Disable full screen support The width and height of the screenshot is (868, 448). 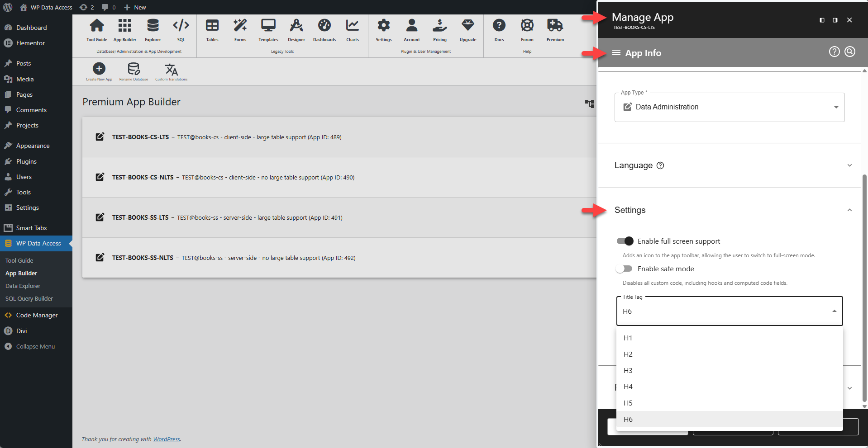coord(625,241)
